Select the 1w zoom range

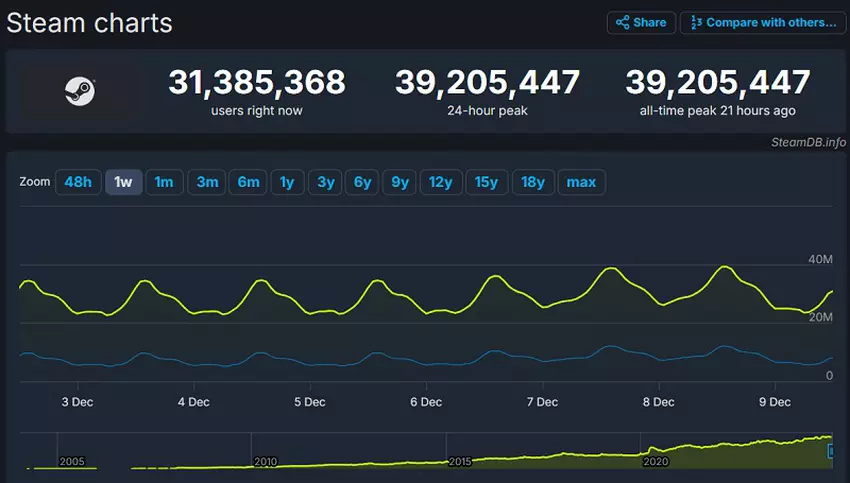pos(123,182)
